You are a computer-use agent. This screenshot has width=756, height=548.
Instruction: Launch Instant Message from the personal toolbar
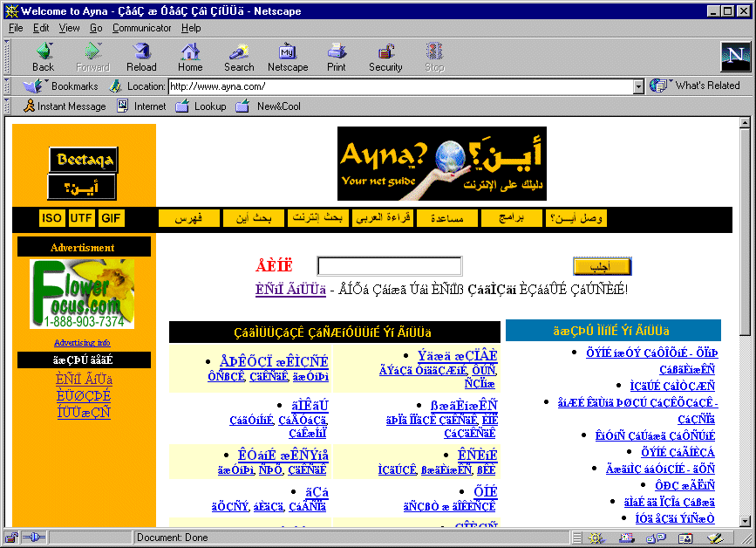point(65,106)
